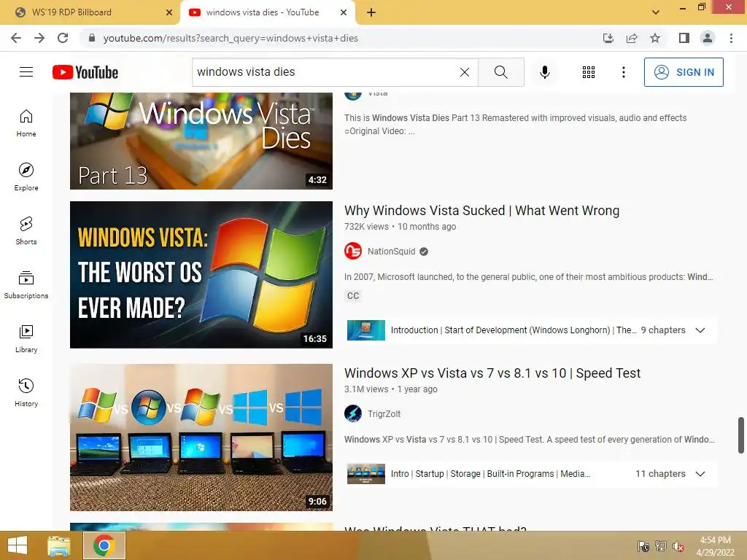Screen dimensions: 747x560
Task: Open a new tab with plus button
Action: pyautogui.click(x=371, y=12)
